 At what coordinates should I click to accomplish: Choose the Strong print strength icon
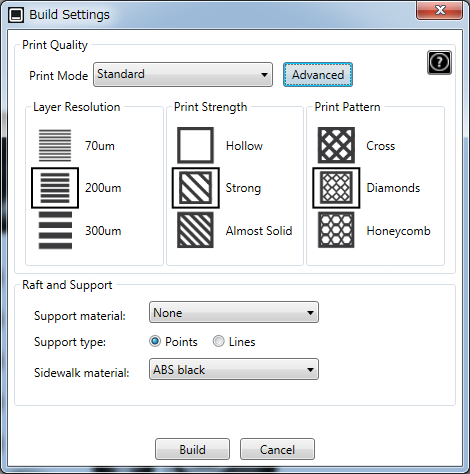point(196,188)
